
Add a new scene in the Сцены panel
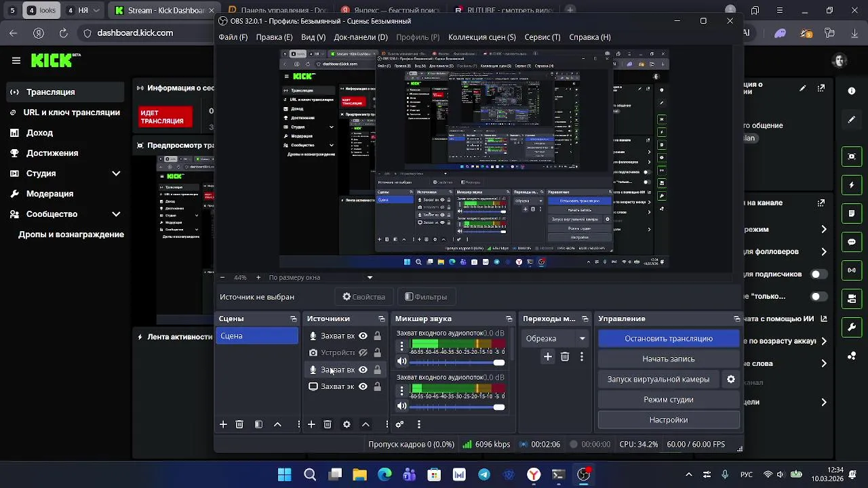tap(223, 424)
